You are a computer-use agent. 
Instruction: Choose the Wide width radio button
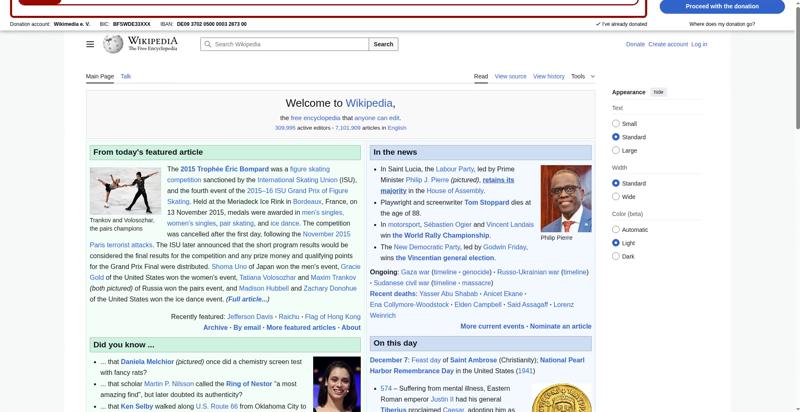pyautogui.click(x=616, y=197)
